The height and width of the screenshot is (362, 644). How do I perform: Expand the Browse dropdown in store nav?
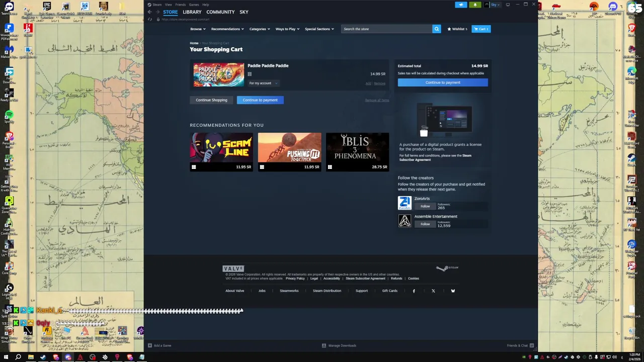[198, 29]
